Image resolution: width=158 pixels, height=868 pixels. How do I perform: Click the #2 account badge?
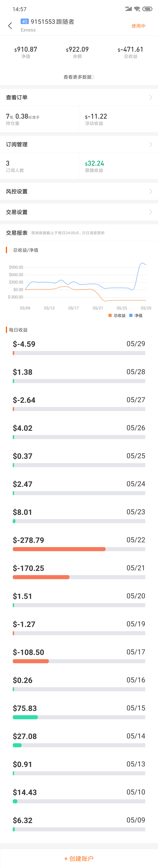click(x=25, y=22)
